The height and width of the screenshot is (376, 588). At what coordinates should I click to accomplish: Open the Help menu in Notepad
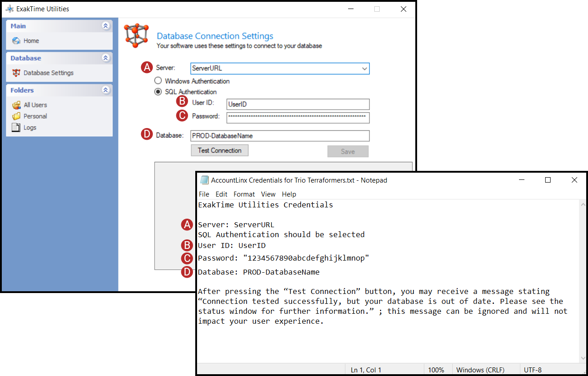[x=289, y=194]
